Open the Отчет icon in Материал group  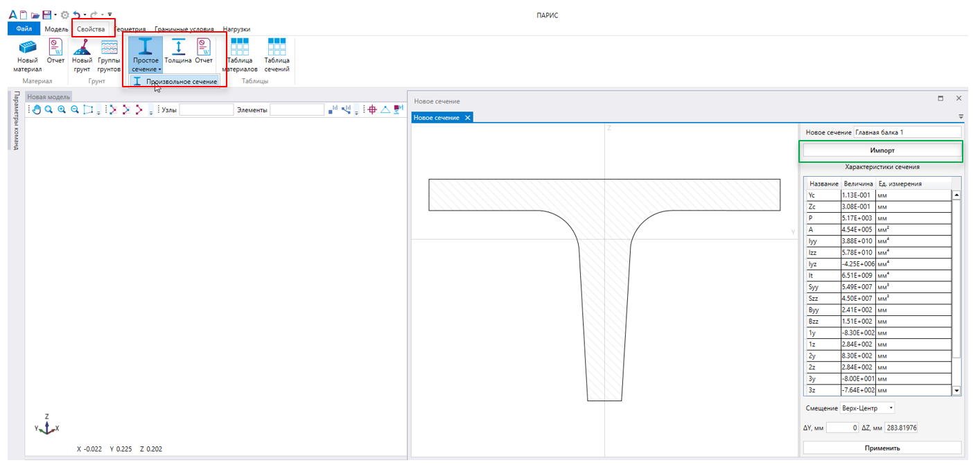click(55, 47)
